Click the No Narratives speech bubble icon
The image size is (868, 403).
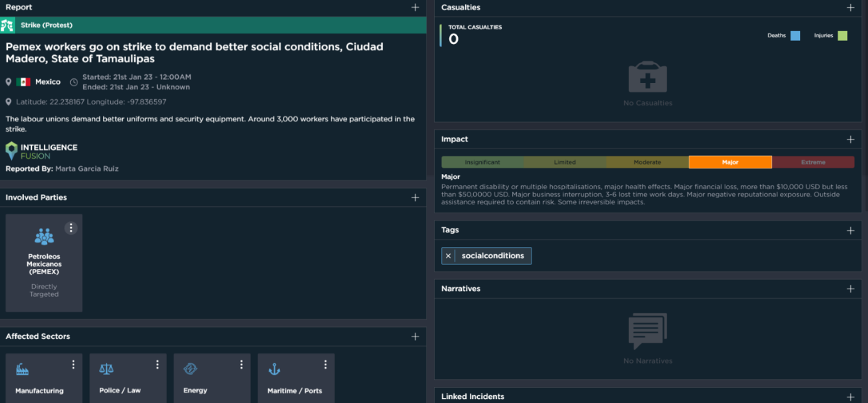click(x=647, y=331)
